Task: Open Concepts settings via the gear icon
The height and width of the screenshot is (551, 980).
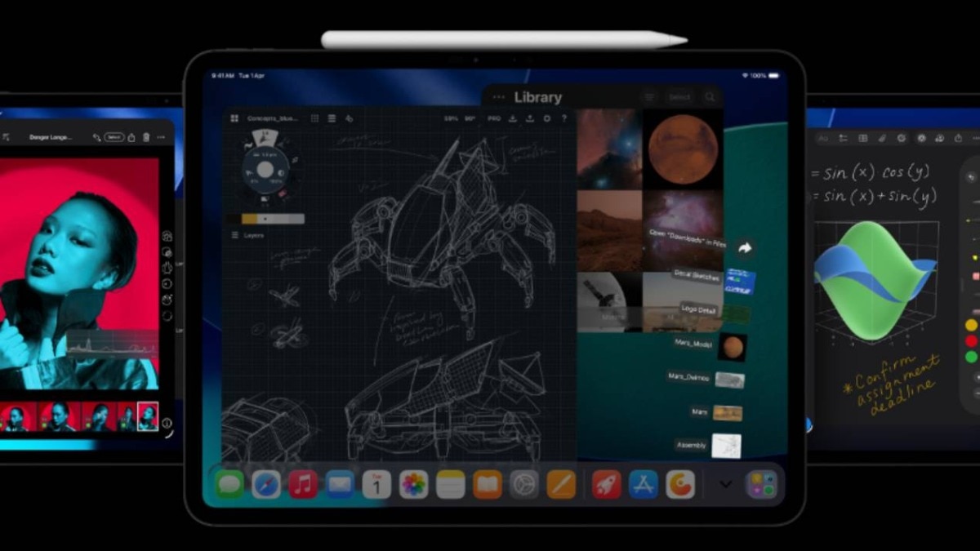Action: point(546,118)
